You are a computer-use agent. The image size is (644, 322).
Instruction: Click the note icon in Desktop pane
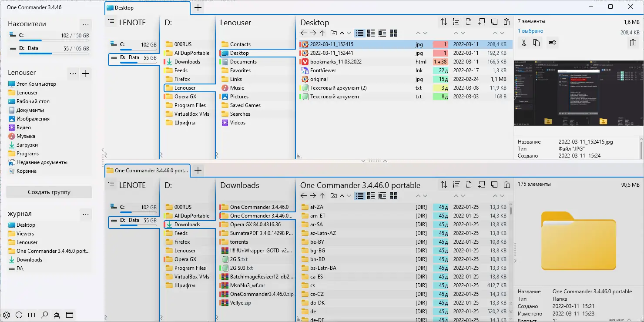point(494,22)
